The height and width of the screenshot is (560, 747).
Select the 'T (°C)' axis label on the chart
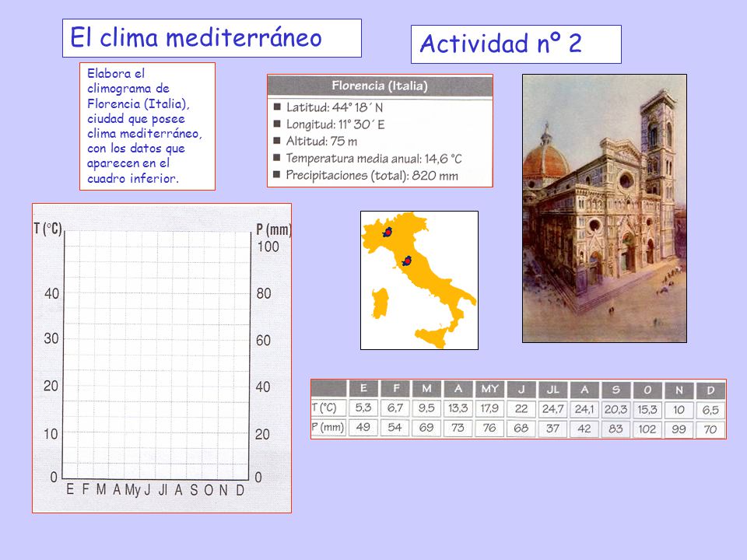[47, 229]
